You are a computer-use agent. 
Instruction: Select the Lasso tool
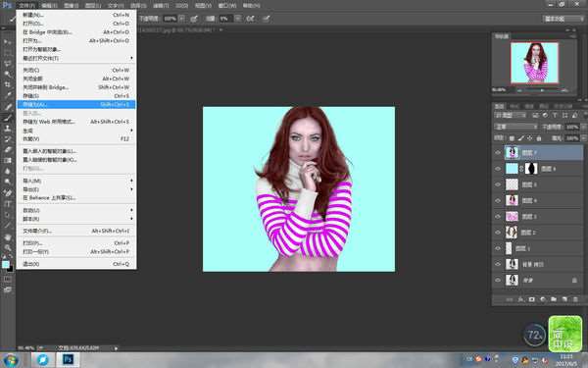(x=8, y=63)
